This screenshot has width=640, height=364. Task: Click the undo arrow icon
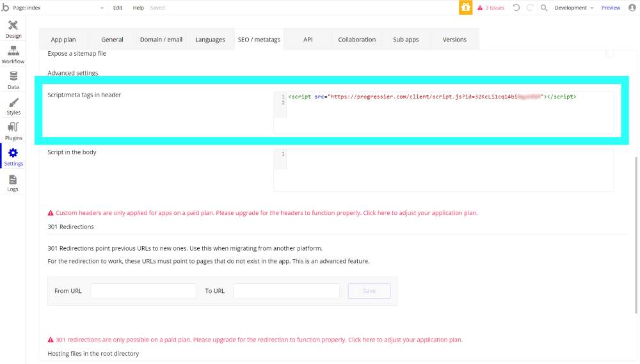pyautogui.click(x=516, y=7)
